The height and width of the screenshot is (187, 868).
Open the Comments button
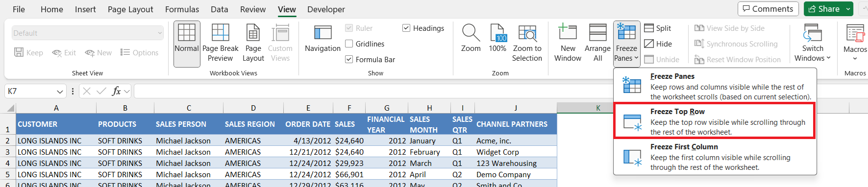coord(768,9)
